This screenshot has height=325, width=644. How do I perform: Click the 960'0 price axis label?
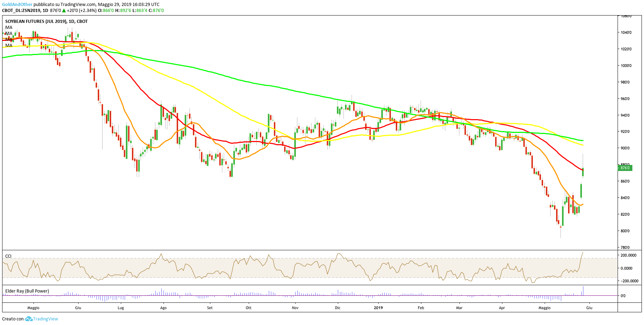tap(626, 99)
